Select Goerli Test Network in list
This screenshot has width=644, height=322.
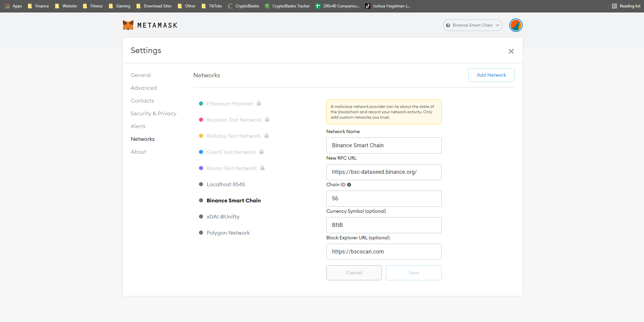coord(231,152)
